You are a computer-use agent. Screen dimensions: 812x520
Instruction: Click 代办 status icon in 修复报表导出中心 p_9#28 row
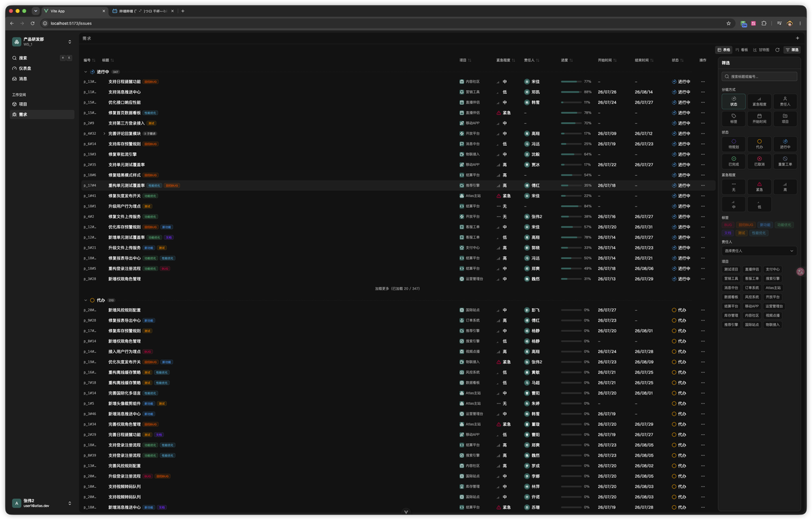[x=674, y=320]
